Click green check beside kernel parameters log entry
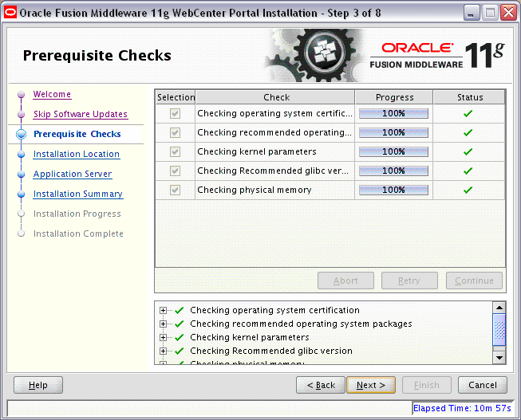Image resolution: width=521 pixels, height=420 pixels. [x=180, y=337]
